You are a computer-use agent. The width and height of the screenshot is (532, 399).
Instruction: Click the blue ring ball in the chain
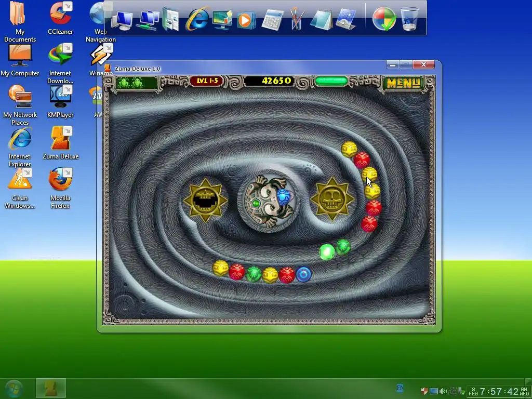click(303, 274)
